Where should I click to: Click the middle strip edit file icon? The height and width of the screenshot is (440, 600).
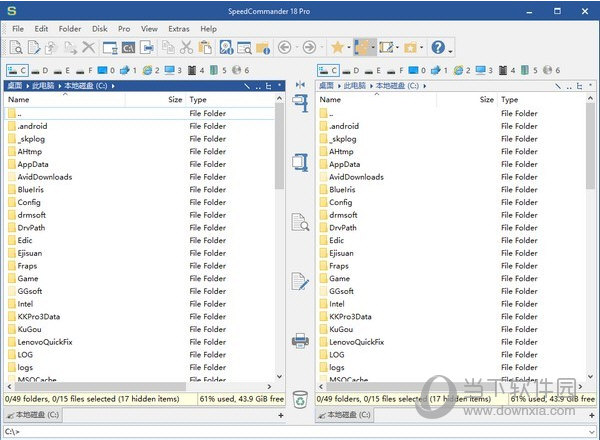pyautogui.click(x=300, y=282)
